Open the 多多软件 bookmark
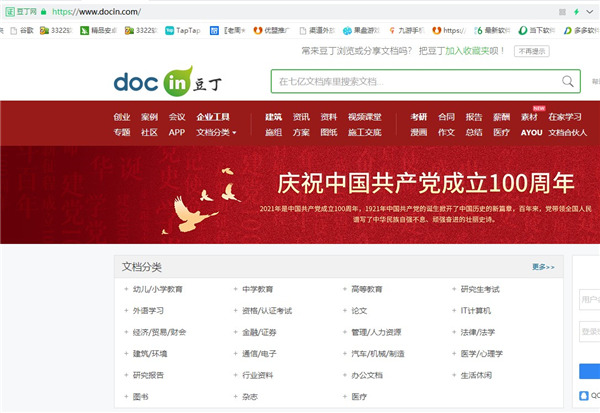 [x=581, y=30]
